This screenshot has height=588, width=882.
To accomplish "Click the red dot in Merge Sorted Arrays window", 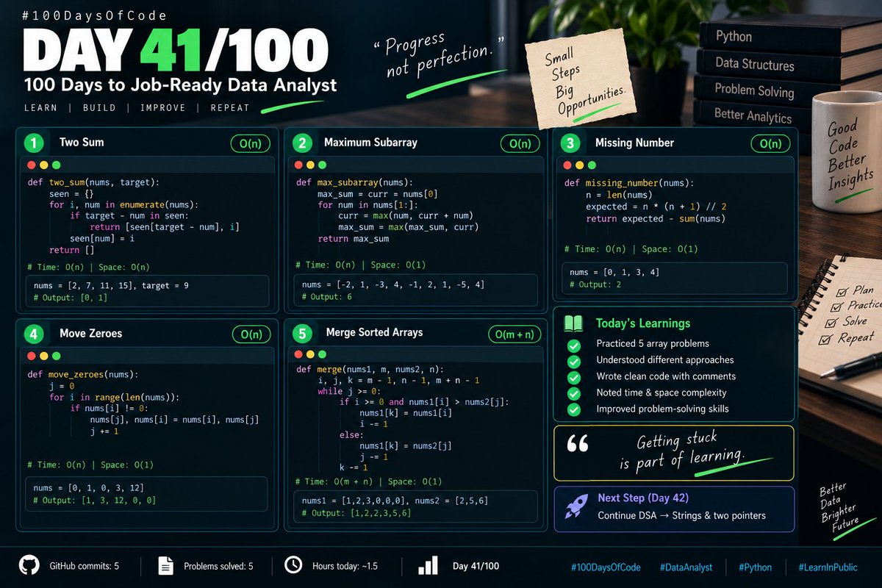I will (x=298, y=354).
